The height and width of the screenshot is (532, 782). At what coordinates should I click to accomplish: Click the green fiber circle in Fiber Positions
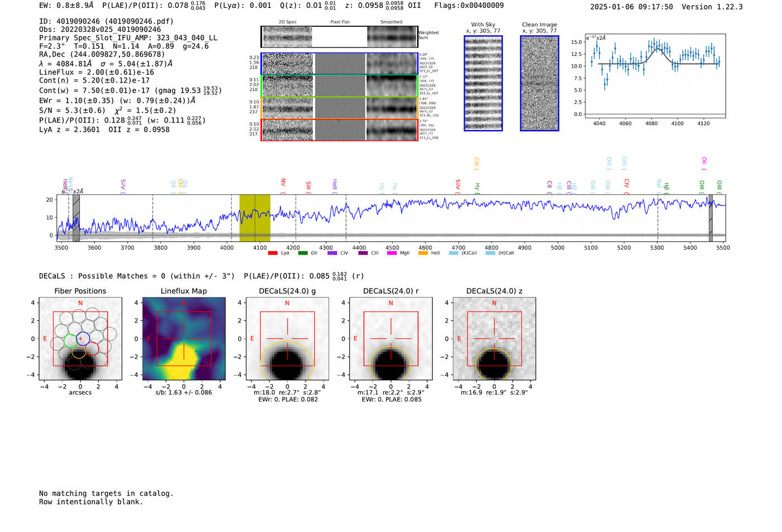click(71, 341)
